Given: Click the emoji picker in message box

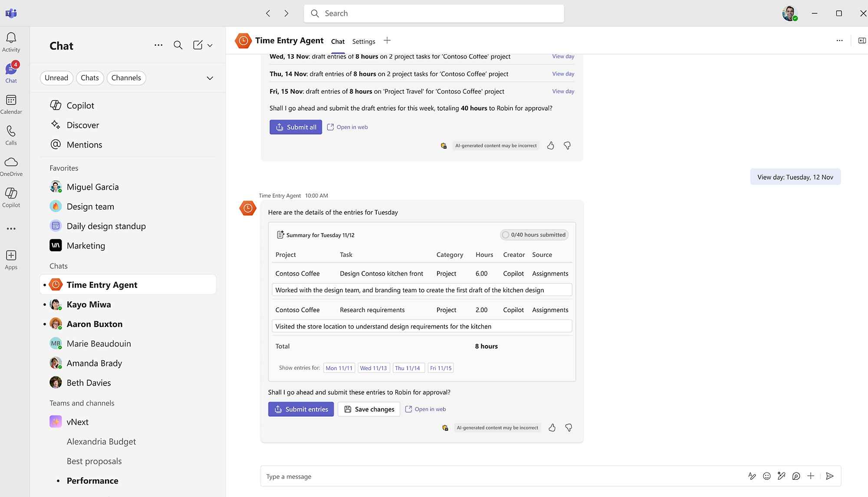Looking at the screenshot, I should pos(766,476).
